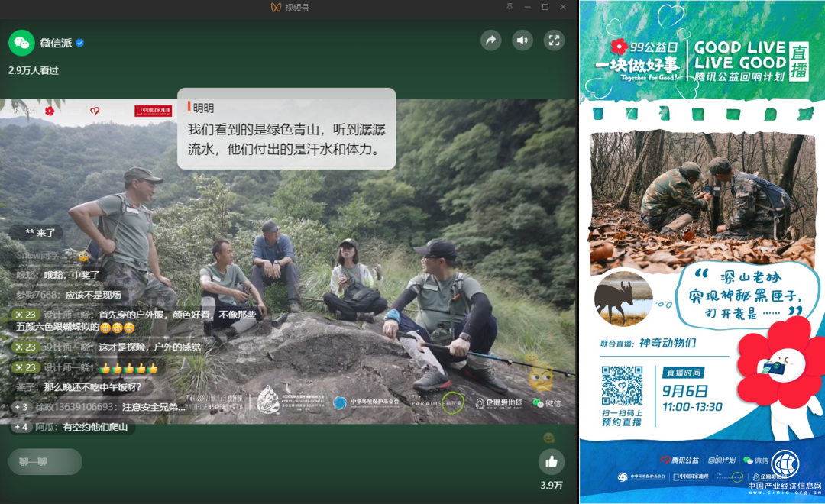Screen dimensions: 825x504
Task: Select 阿瓜's comment about climbing
Action: click(x=73, y=427)
